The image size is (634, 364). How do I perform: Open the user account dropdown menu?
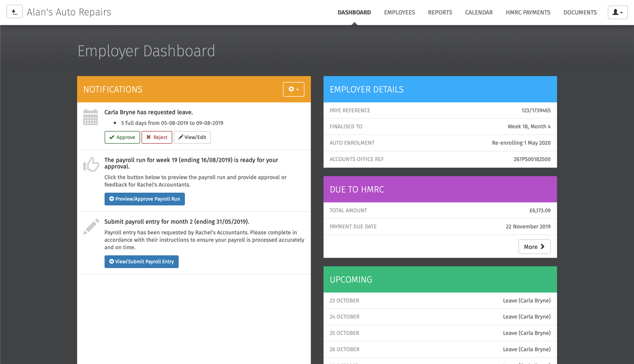[617, 12]
